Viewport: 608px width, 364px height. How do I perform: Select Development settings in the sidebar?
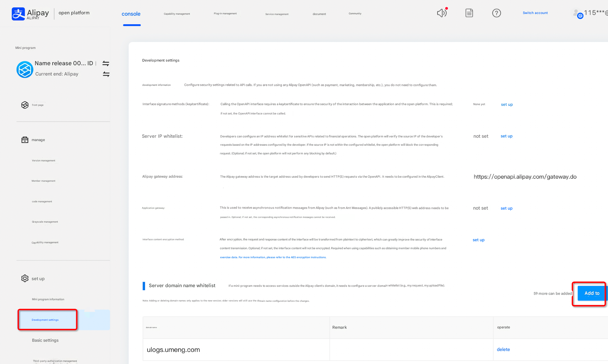45,320
